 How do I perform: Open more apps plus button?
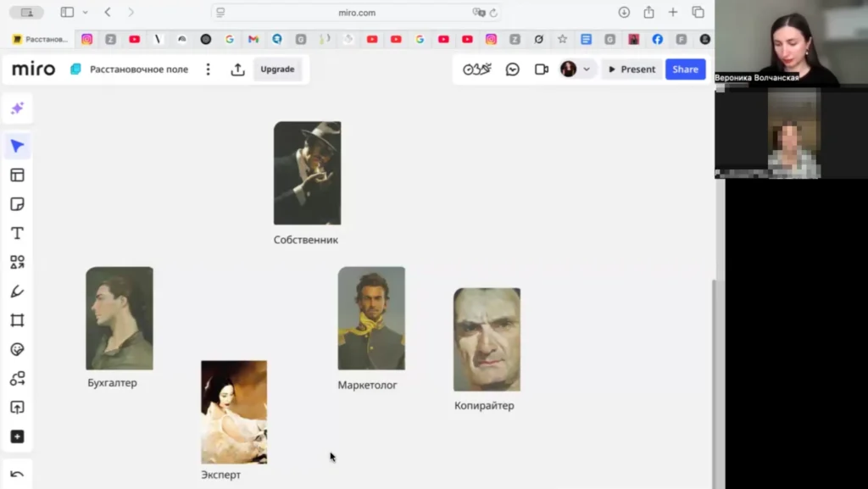pos(17,436)
